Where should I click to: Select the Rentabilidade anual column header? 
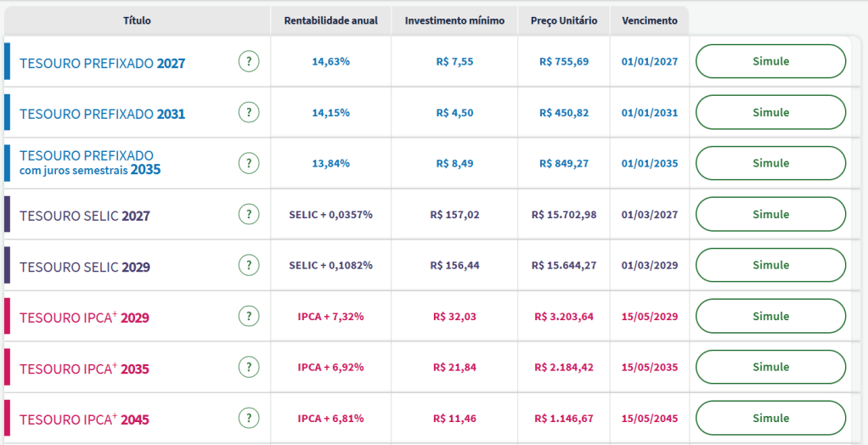[x=330, y=20]
